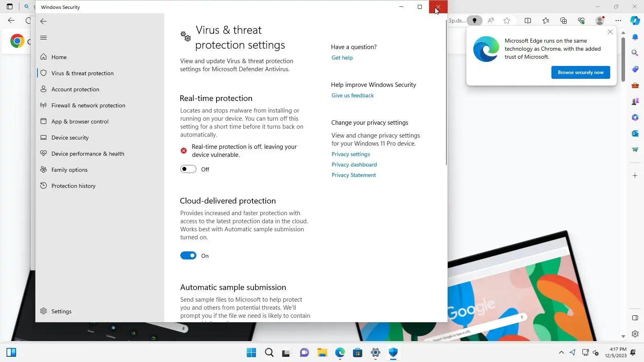This screenshot has height=362, width=644.
Task: Click the plus icon to customize Edge sidebar
Action: [635, 176]
